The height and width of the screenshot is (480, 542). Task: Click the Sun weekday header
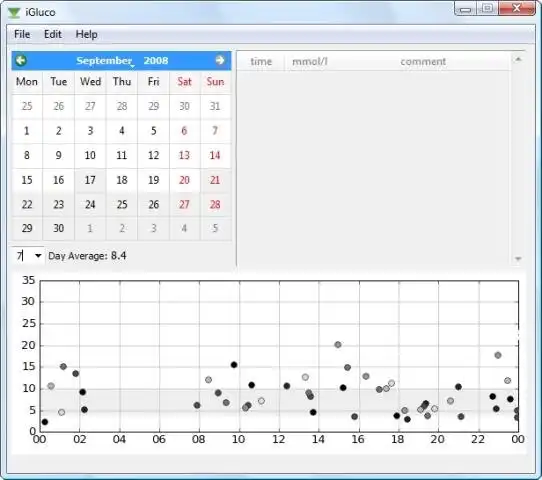point(215,82)
